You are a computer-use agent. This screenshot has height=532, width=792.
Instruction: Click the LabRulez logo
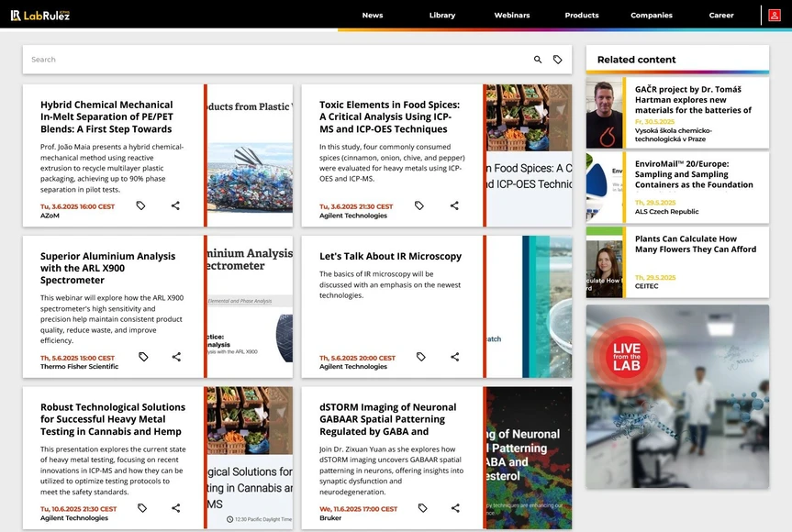tap(40, 16)
